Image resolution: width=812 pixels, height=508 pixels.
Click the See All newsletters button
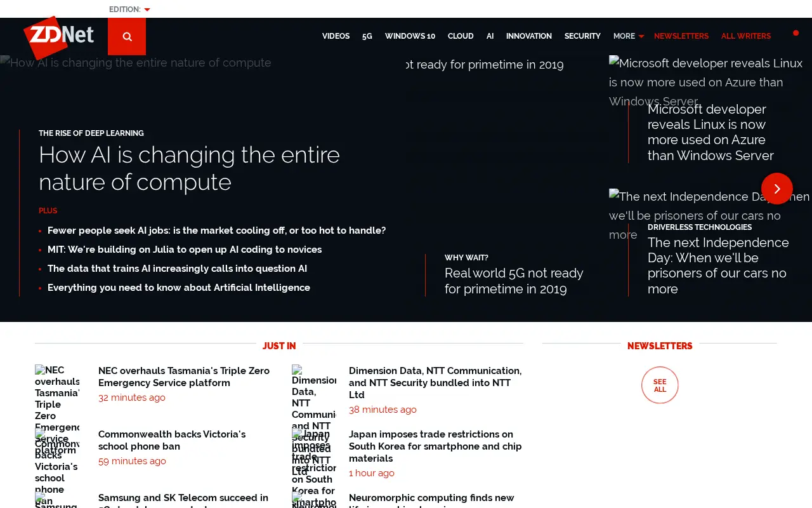pyautogui.click(x=660, y=385)
